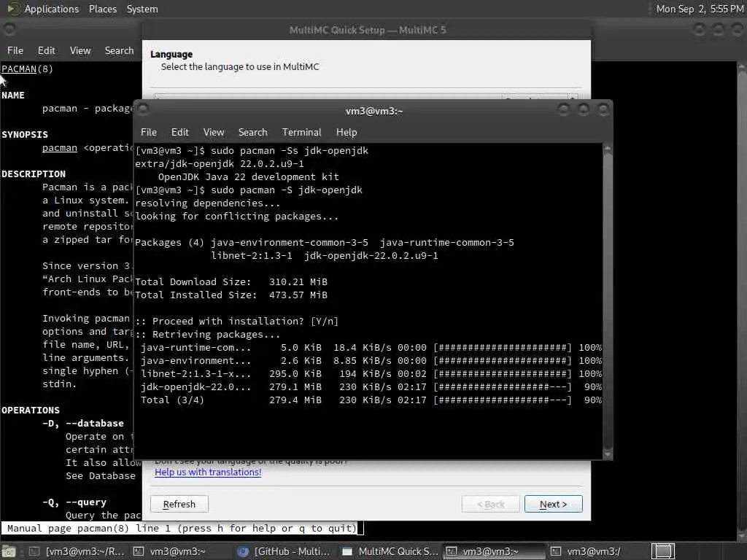Click browser icon of GitHub taskbar entry
Image resolution: width=747 pixels, height=560 pixels.
point(243,551)
